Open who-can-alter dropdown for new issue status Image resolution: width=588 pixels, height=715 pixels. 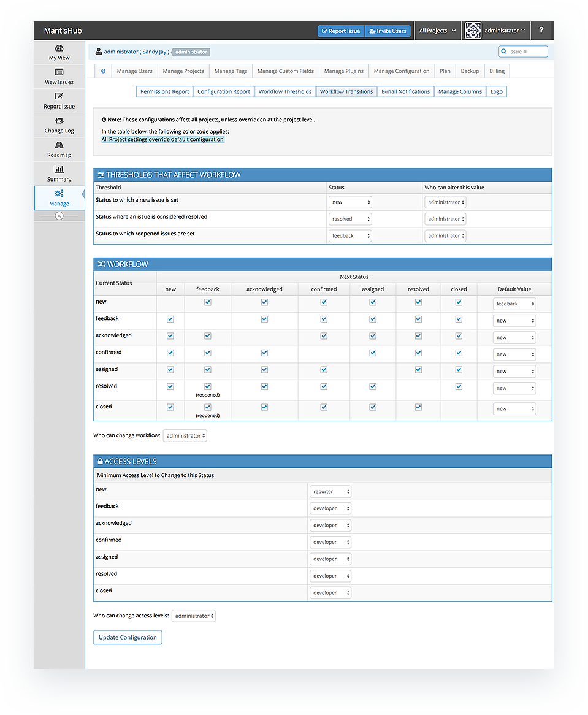click(445, 202)
